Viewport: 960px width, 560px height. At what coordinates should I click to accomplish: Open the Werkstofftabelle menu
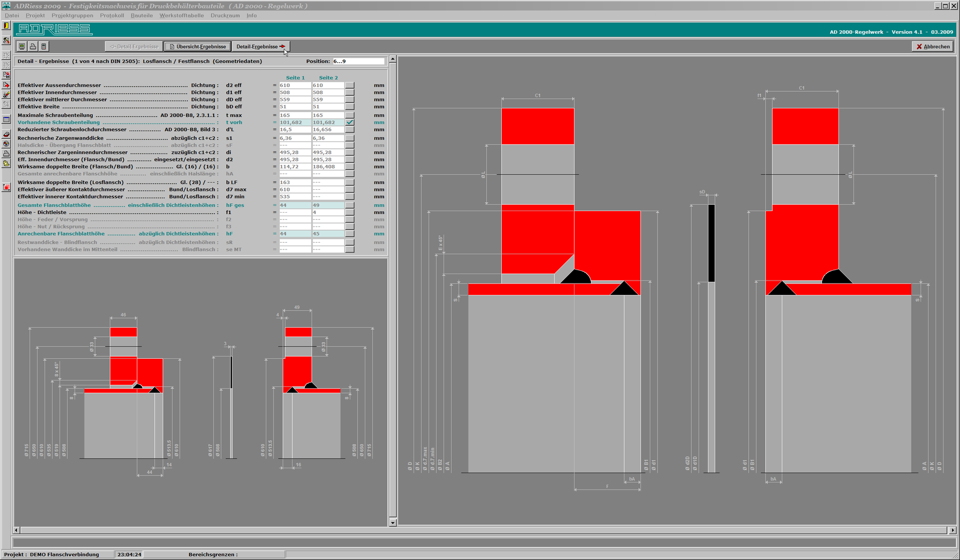pyautogui.click(x=181, y=16)
